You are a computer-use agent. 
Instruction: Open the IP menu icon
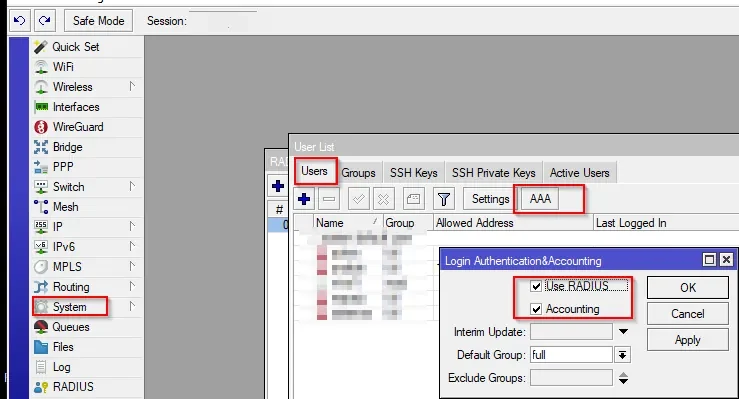coord(41,227)
